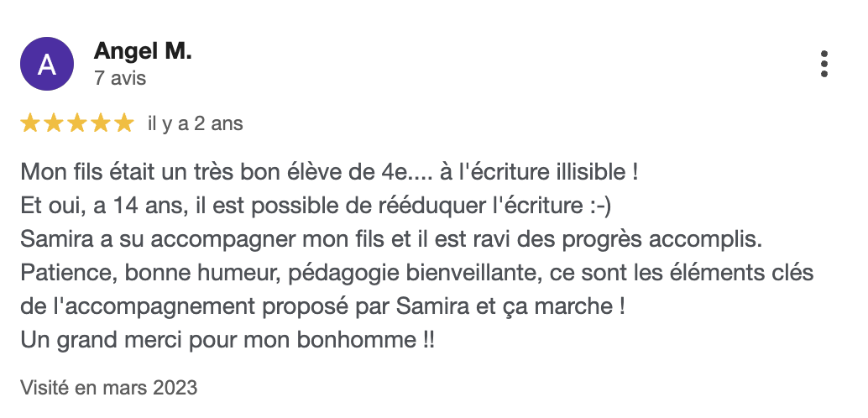This screenshot has width=868, height=418.
Task: Click the line starting "de l'accompagnement proposé"
Action: tap(322, 306)
